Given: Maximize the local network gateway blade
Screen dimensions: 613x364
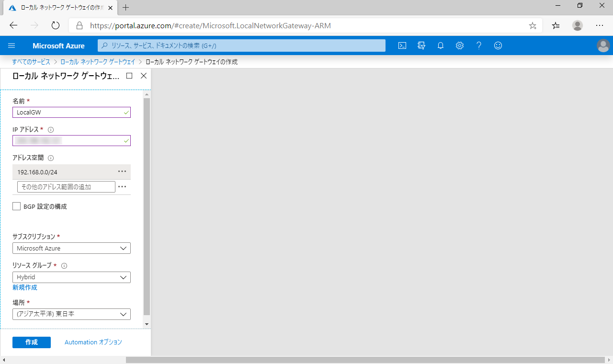Looking at the screenshot, I should [x=129, y=76].
